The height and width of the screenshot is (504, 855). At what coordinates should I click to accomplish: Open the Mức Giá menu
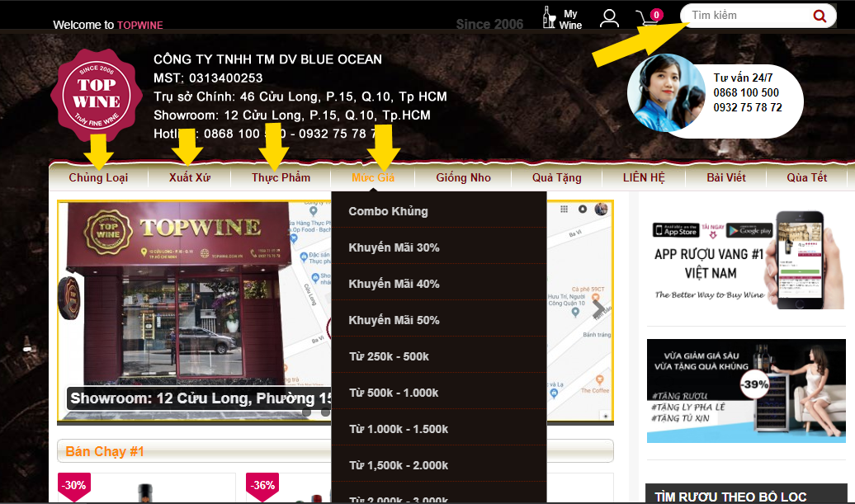pos(373,177)
